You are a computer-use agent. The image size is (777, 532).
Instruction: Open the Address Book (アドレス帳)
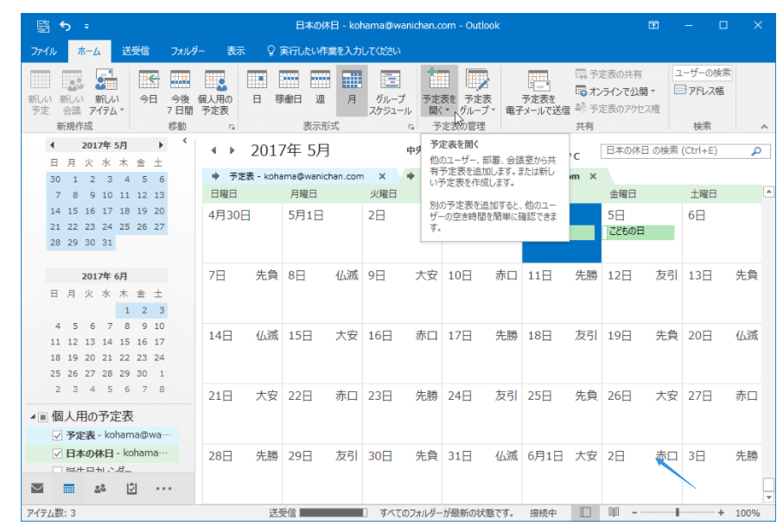(x=699, y=91)
